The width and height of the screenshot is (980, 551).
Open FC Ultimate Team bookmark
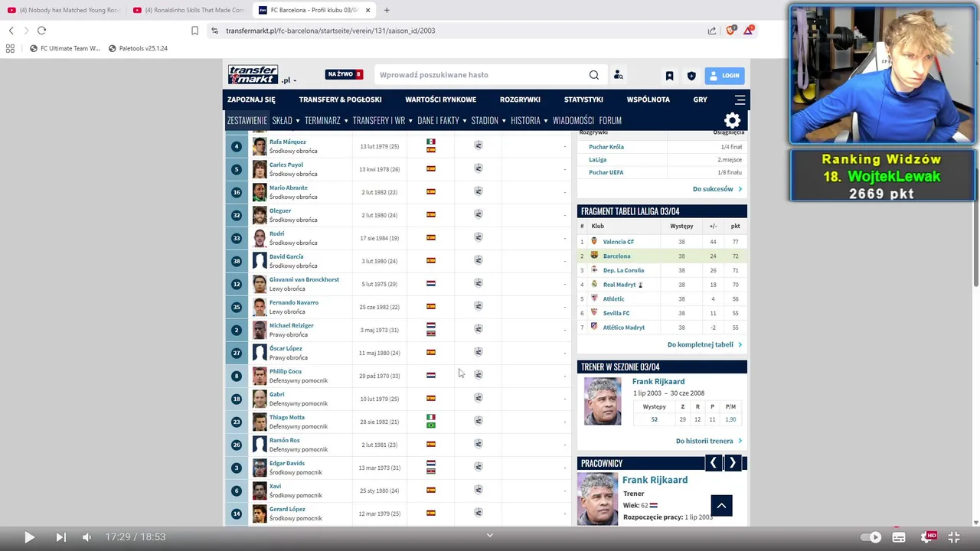tap(64, 48)
